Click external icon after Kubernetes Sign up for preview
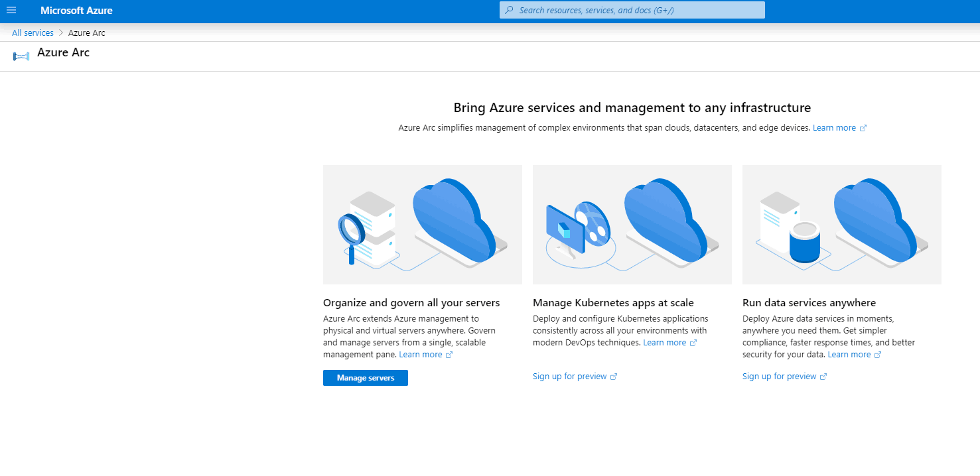 [x=614, y=377]
